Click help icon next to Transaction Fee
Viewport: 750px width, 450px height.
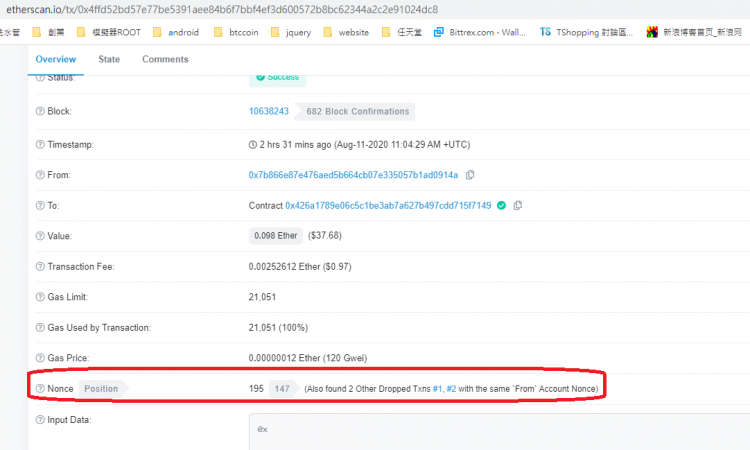pyautogui.click(x=40, y=266)
